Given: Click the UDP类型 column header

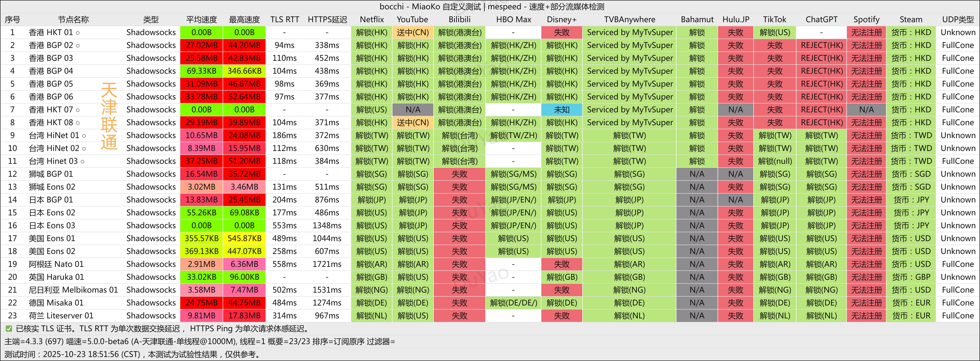Looking at the screenshot, I should click(958, 19).
